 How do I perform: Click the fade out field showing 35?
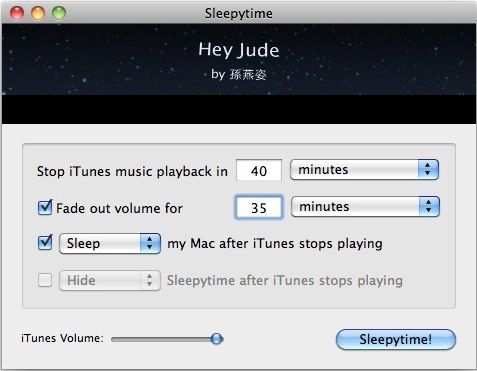(x=259, y=207)
